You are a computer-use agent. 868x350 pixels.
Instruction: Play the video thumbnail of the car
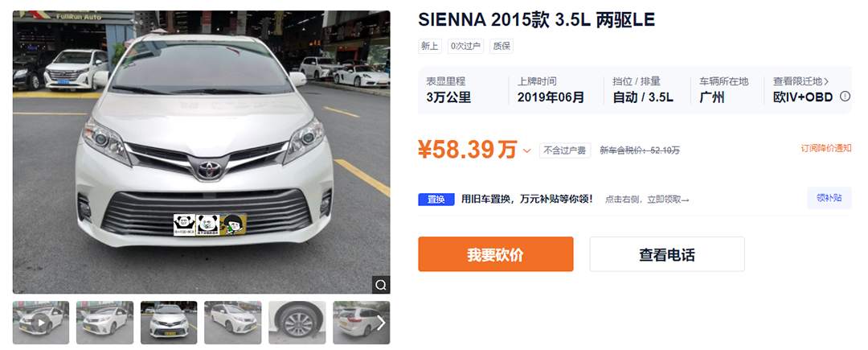click(x=41, y=323)
